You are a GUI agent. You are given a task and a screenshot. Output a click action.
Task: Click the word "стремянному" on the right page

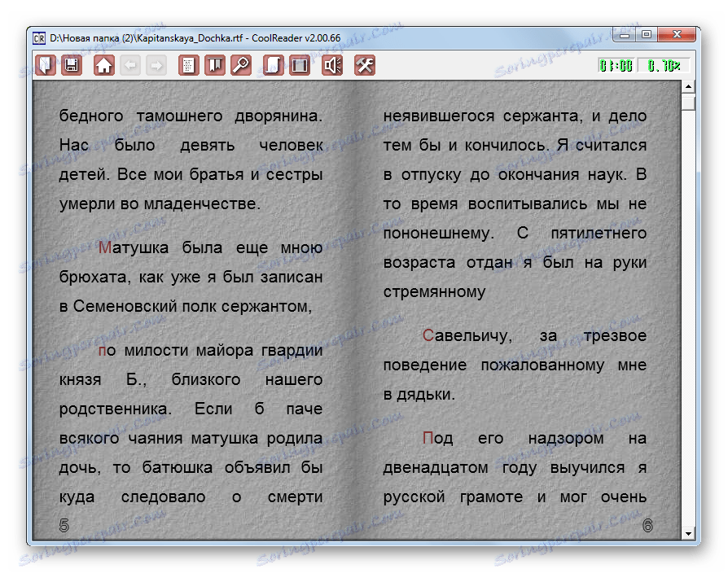coord(434,292)
